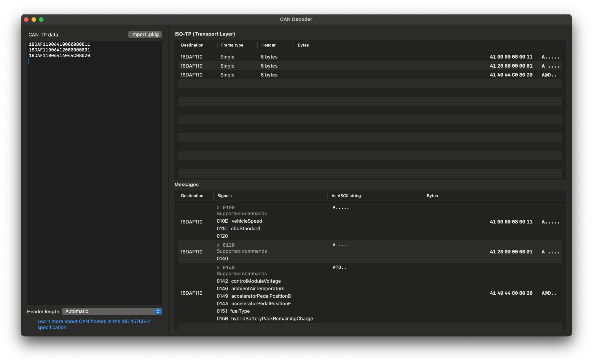Click the ISO-TP Destination column header
This screenshot has width=593, height=364.
point(192,45)
